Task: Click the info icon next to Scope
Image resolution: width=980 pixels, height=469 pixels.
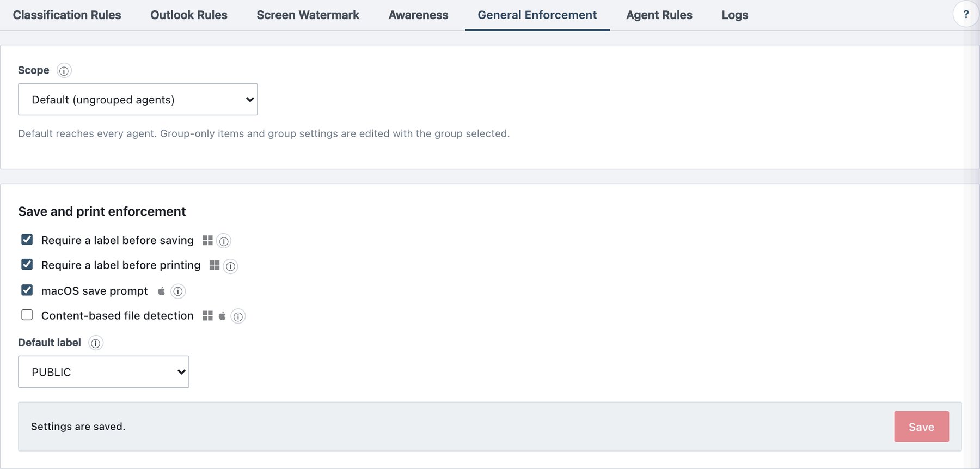Action: coord(64,71)
